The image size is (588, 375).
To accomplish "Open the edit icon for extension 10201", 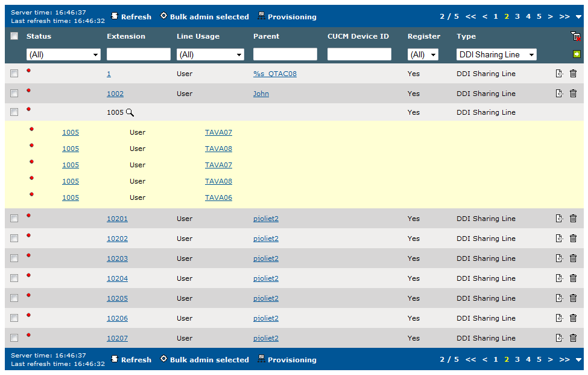I will (x=559, y=219).
